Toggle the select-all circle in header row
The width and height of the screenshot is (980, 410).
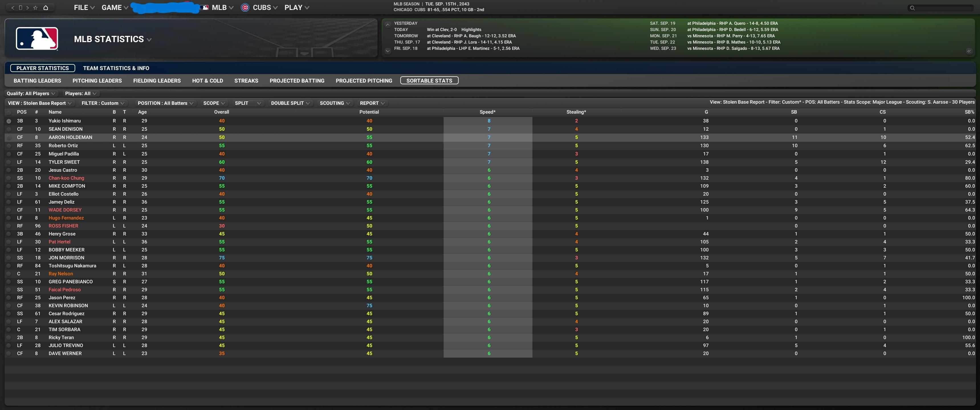(9, 112)
